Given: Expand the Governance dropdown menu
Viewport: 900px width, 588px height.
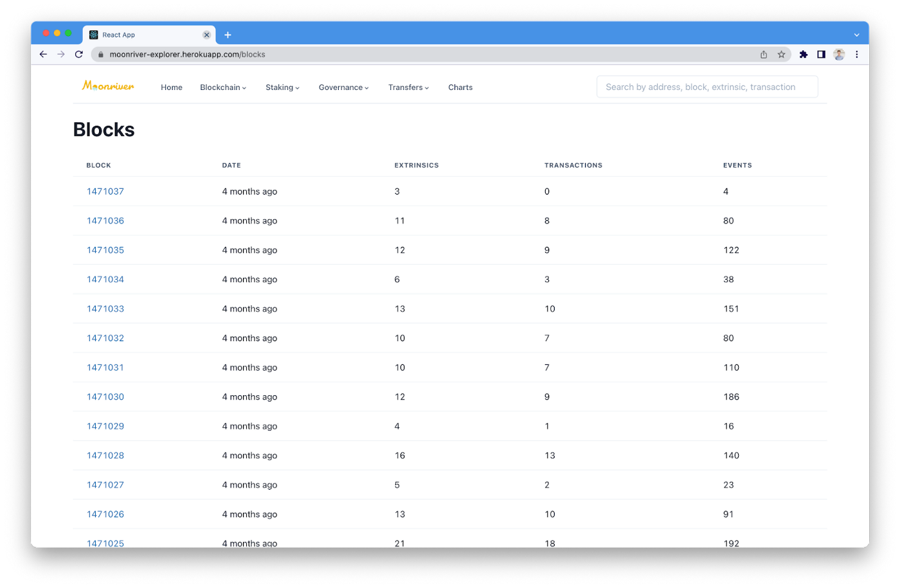Looking at the screenshot, I should pyautogui.click(x=344, y=87).
